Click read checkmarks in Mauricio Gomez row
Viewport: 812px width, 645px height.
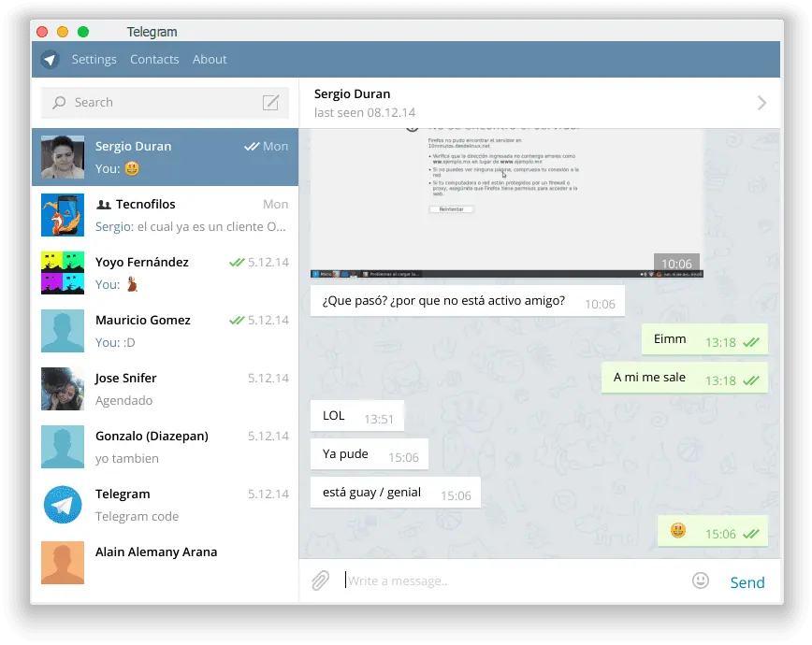(x=237, y=321)
